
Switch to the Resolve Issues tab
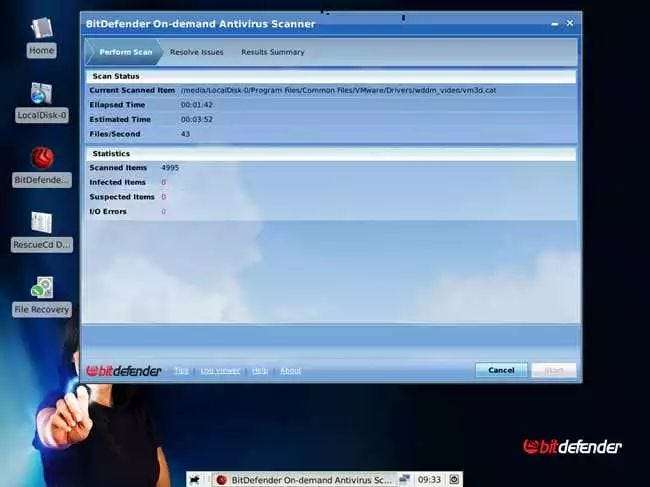(x=196, y=52)
